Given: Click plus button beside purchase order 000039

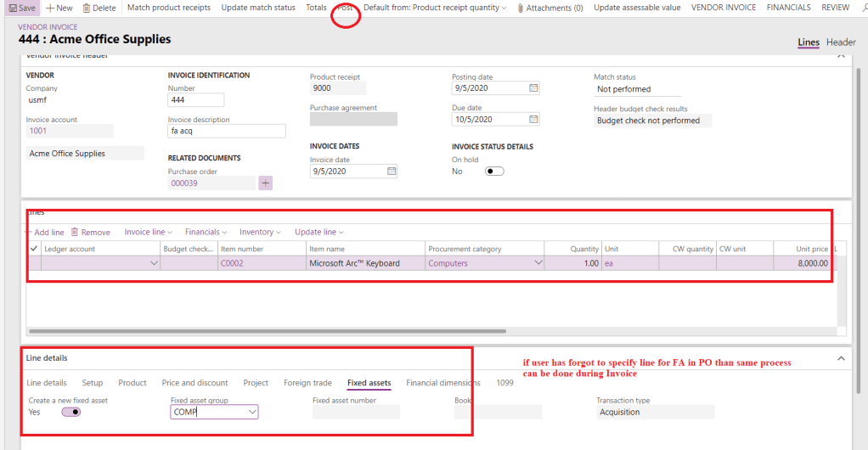Looking at the screenshot, I should [265, 183].
